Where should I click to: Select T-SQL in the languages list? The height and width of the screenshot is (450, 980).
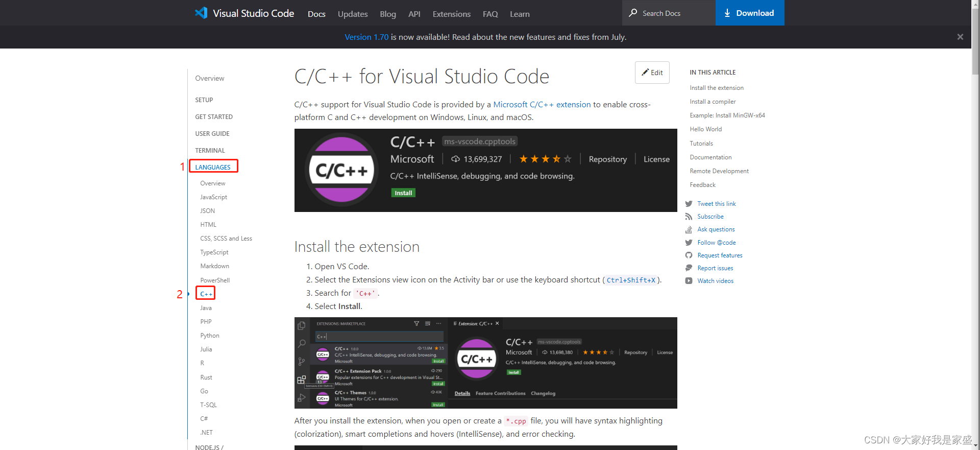point(209,405)
